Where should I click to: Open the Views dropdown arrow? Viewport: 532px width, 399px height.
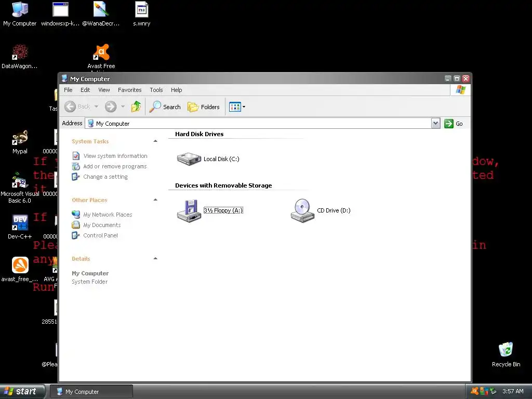coord(244,107)
